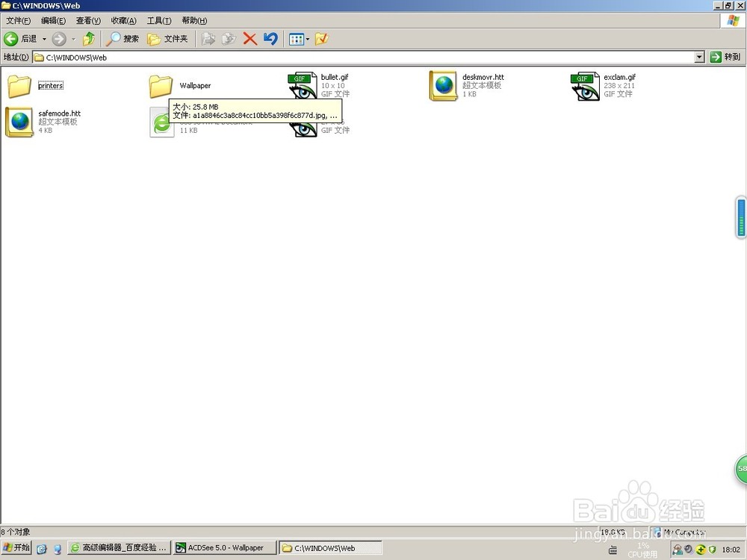This screenshot has width=747, height=560.
Task: Select the deskmovr.htt file
Action: [466, 86]
